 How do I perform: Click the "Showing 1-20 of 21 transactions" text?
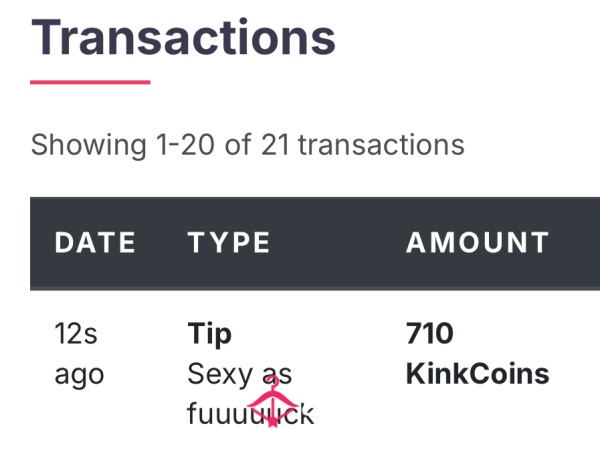coord(247,145)
